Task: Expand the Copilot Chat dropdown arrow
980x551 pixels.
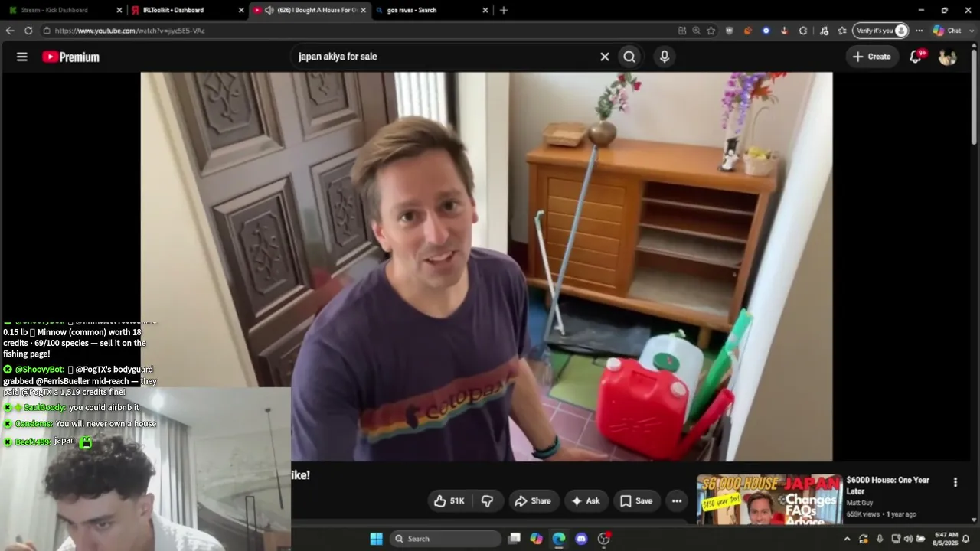Action: click(970, 31)
